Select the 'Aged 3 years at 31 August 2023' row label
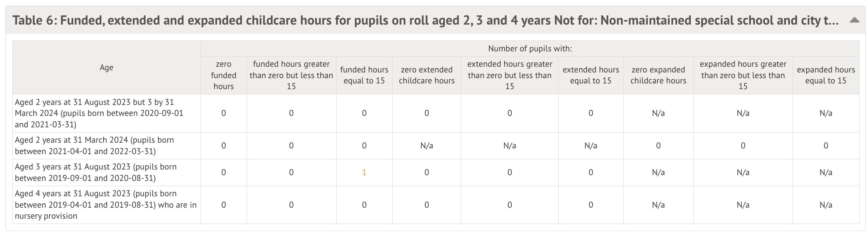 click(x=96, y=173)
